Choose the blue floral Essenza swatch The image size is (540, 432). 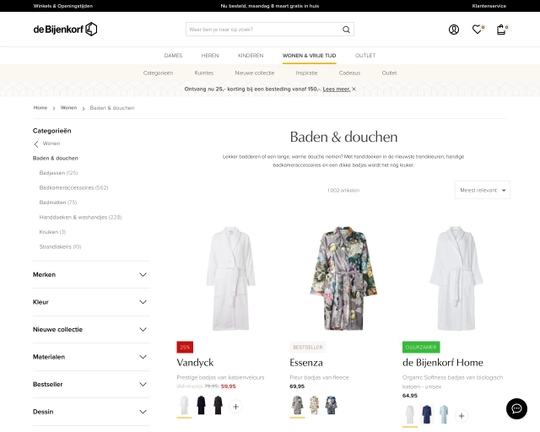click(x=331, y=405)
